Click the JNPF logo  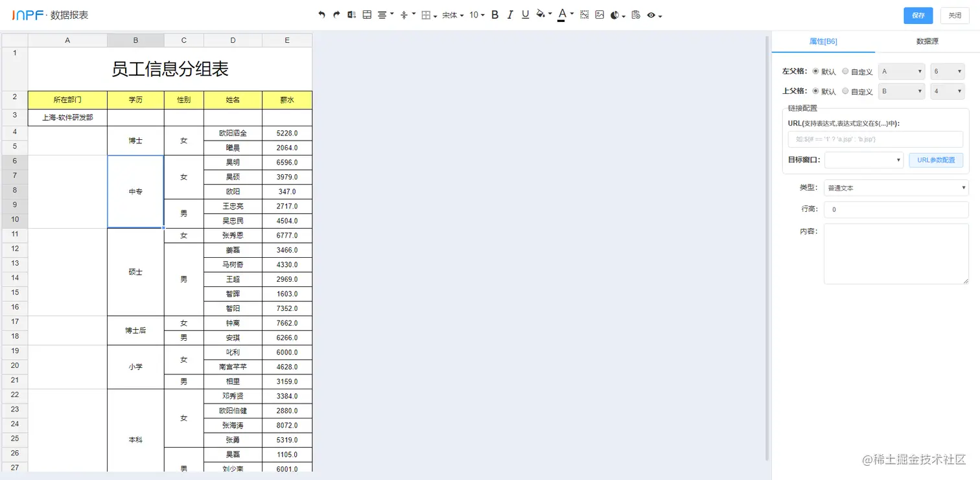[x=28, y=15]
